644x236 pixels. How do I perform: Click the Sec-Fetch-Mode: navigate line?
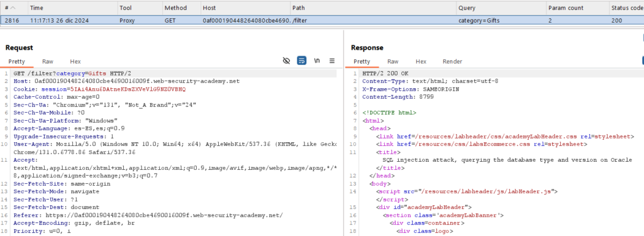click(56, 191)
